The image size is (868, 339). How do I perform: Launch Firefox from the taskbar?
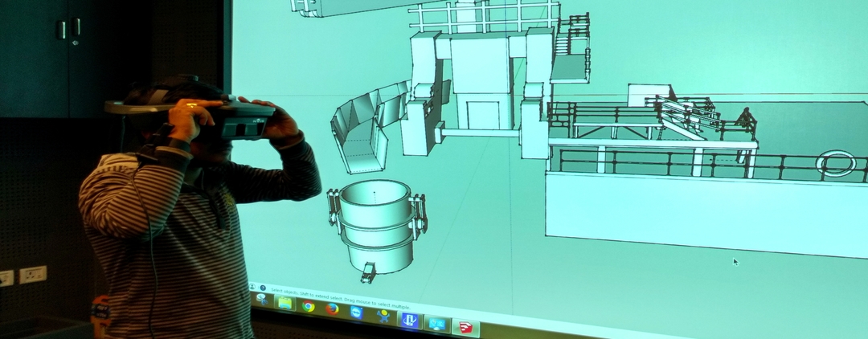point(332,308)
